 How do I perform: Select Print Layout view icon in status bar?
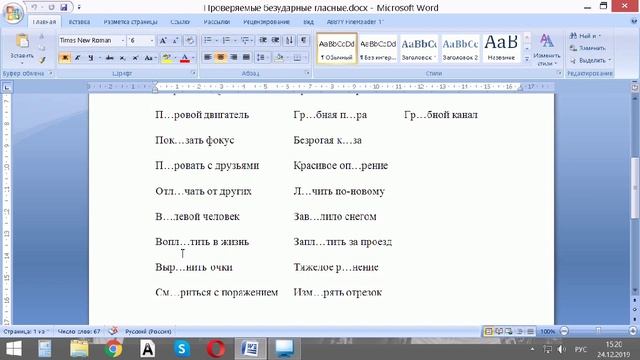click(488, 331)
